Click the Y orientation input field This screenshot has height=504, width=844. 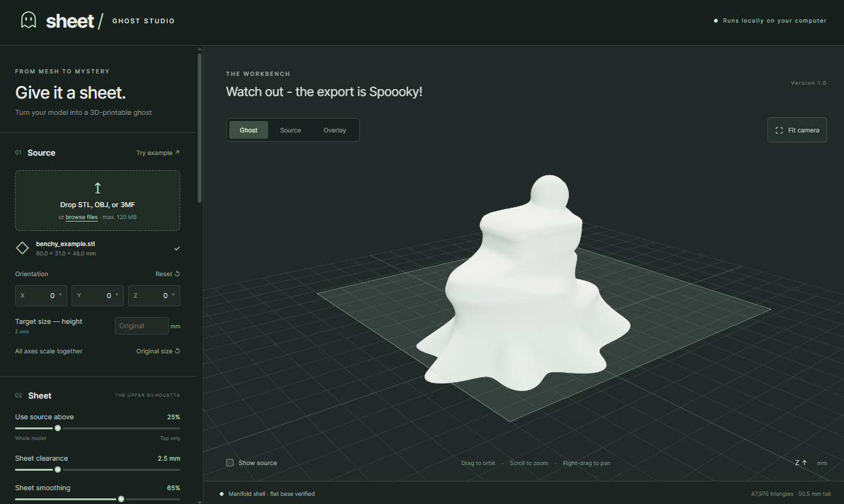coord(98,296)
